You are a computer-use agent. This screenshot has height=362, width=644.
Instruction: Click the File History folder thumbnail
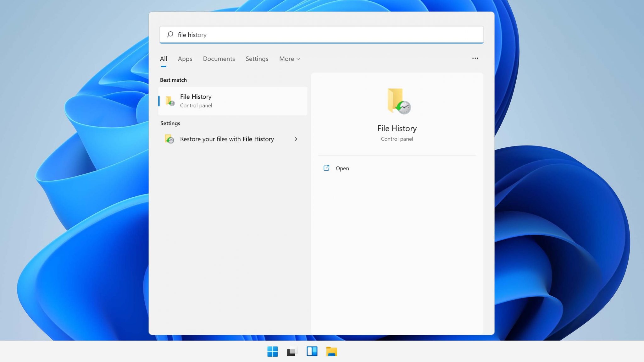click(x=397, y=101)
